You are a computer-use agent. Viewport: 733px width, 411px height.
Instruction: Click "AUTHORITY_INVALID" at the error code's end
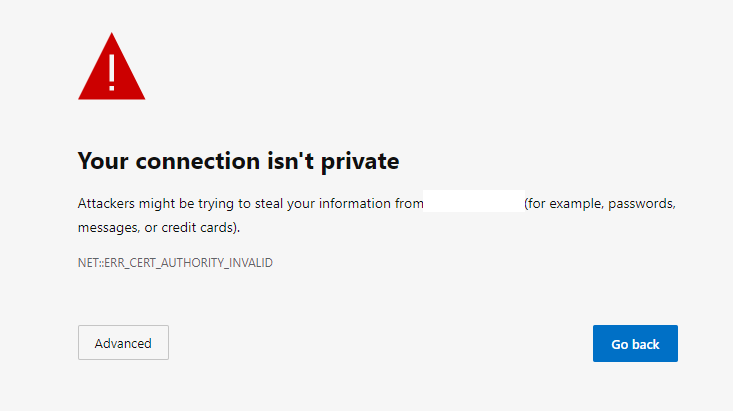[x=222, y=263]
